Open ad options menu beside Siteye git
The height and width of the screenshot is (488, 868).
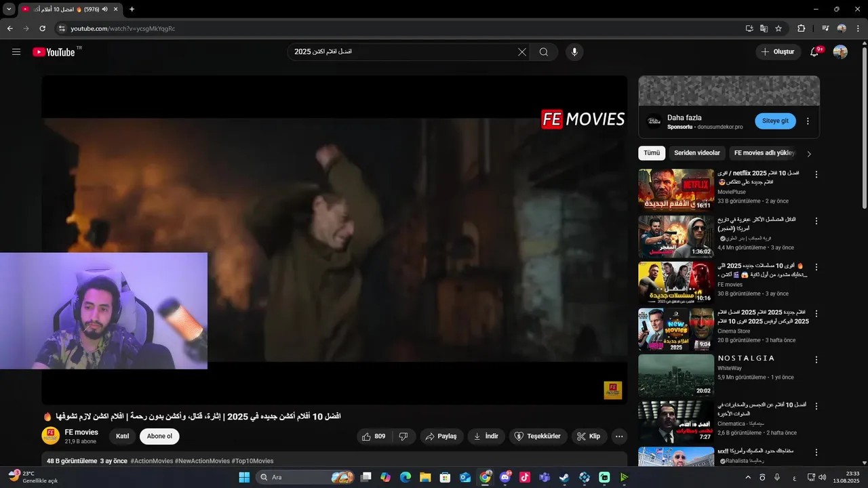[x=808, y=121]
